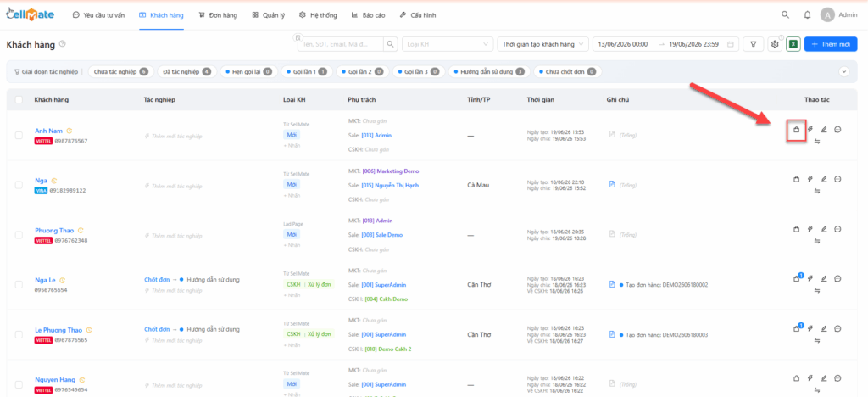Click the name, phone, email search field
The height and width of the screenshot is (397, 868).
[x=341, y=44]
